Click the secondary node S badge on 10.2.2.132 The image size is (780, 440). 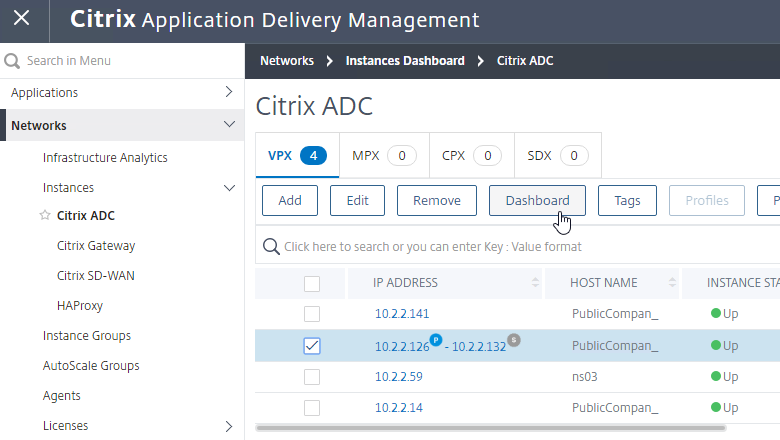click(x=514, y=340)
